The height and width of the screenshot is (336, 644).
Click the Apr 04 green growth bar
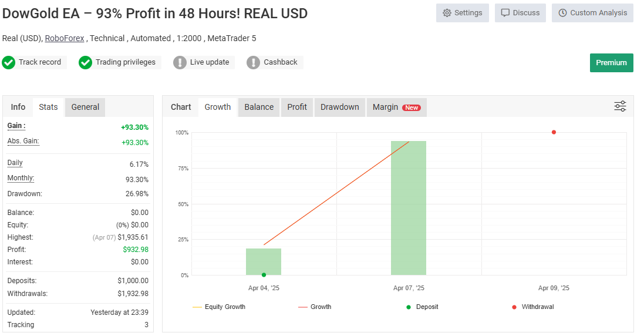point(264,261)
